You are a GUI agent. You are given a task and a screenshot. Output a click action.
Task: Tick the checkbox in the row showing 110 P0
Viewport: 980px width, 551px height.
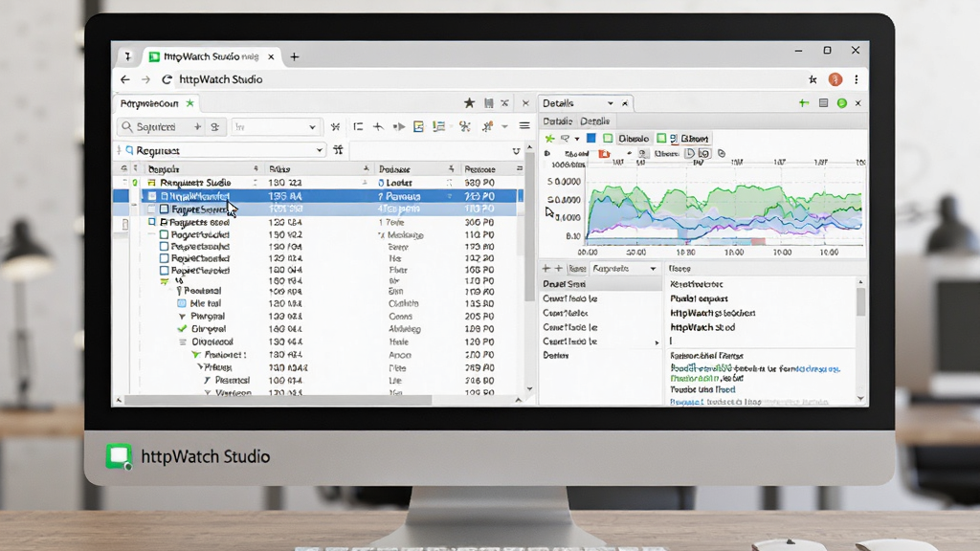[x=164, y=235]
